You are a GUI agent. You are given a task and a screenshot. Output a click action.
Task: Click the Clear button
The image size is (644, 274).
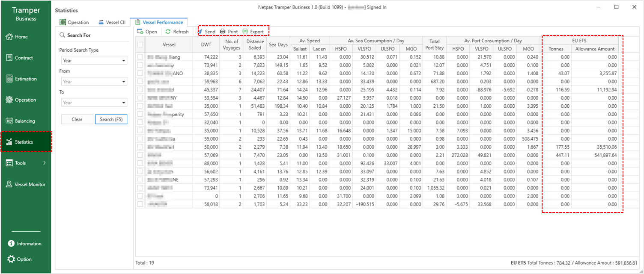(77, 119)
